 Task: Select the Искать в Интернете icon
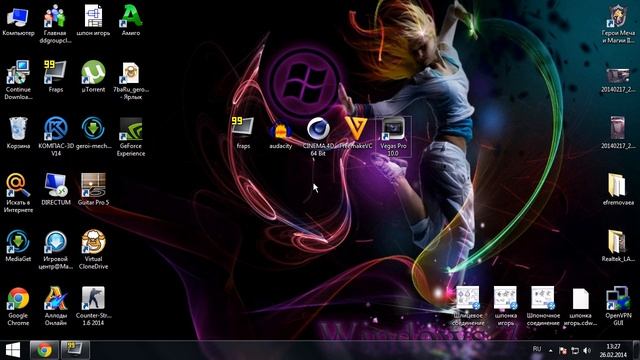(x=18, y=193)
